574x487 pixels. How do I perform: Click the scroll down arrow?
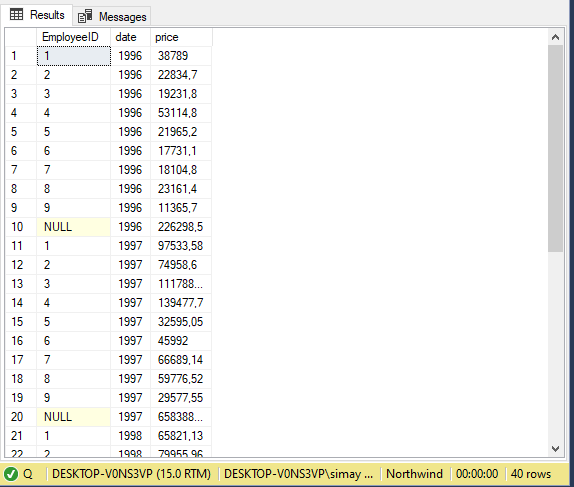coord(555,449)
